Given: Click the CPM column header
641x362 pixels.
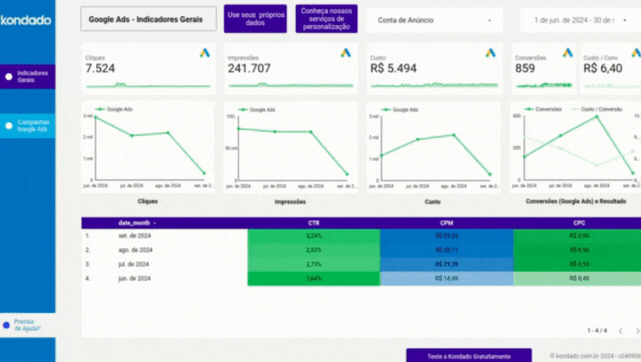Looking at the screenshot, I should (x=446, y=223).
